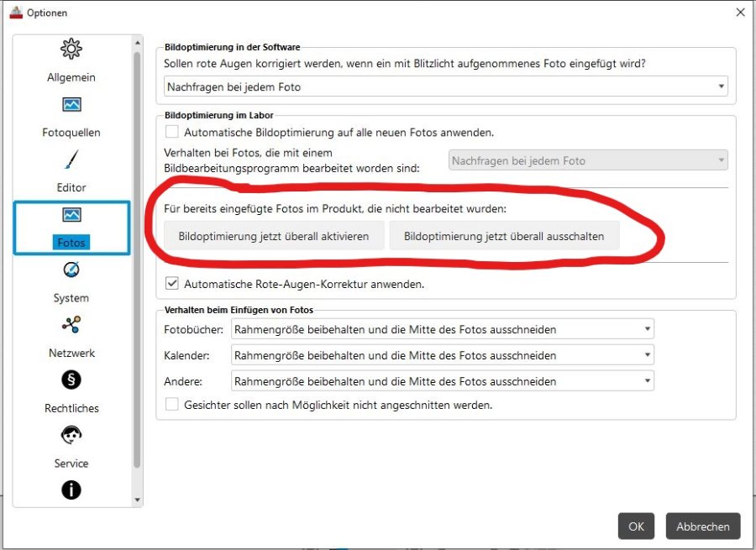The height and width of the screenshot is (550, 756).
Task: Check Gesichter sollen nicht angeschnitten werden
Action: [171, 404]
